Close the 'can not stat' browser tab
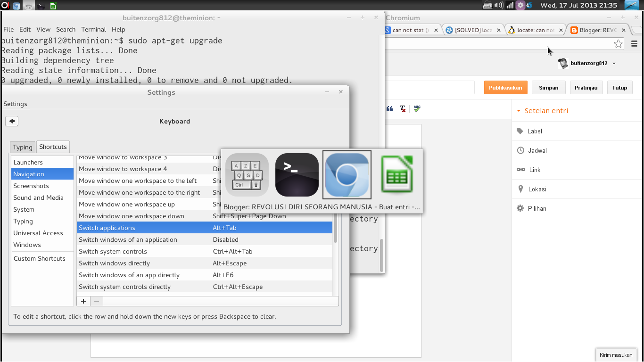The width and height of the screenshot is (644, 362). (x=436, y=30)
